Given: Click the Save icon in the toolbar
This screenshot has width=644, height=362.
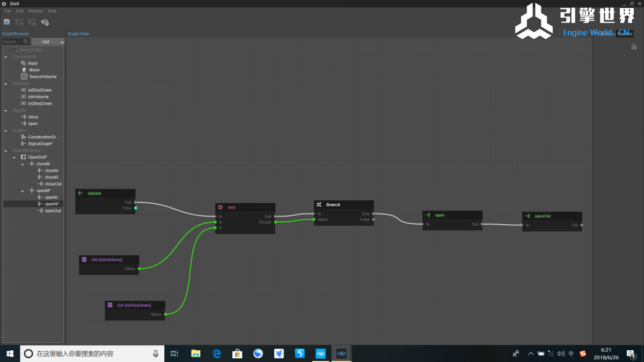Looking at the screenshot, I should point(6,22).
